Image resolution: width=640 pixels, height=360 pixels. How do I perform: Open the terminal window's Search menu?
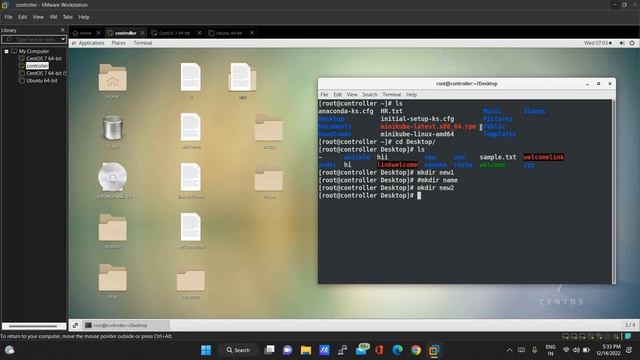pyautogui.click(x=370, y=94)
